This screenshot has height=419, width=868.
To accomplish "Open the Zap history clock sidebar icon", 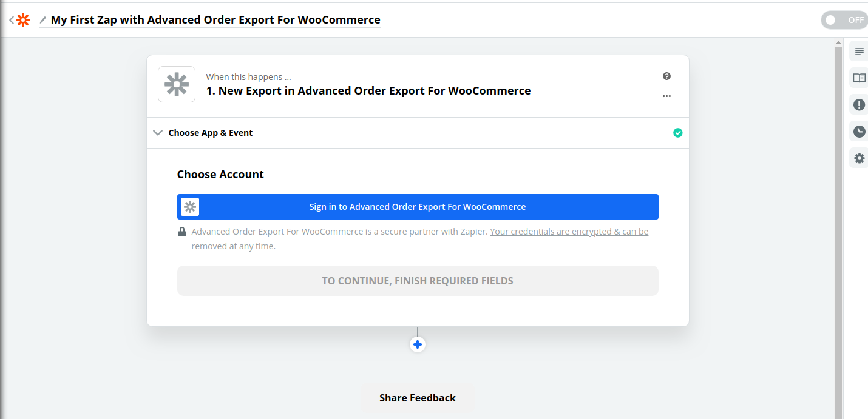I will click(859, 131).
